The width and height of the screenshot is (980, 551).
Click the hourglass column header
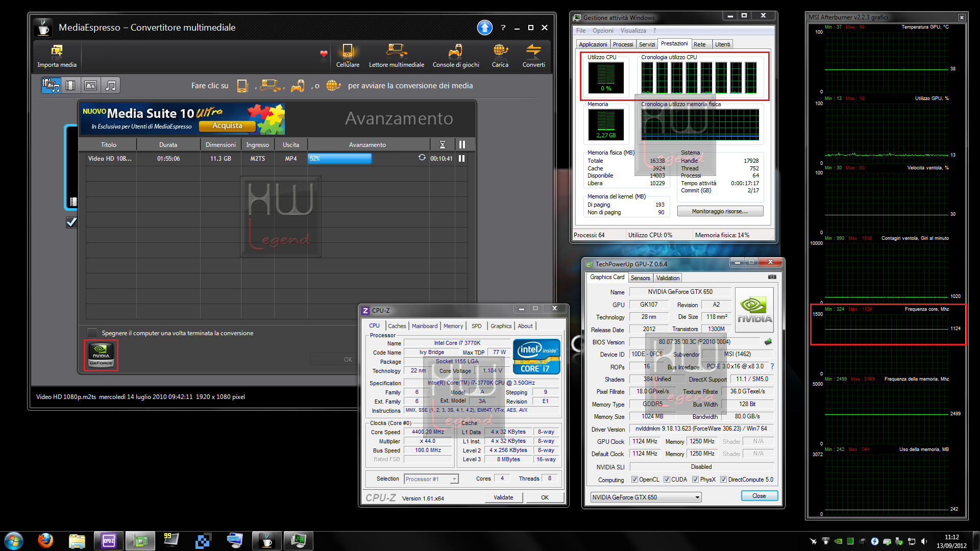(x=443, y=145)
